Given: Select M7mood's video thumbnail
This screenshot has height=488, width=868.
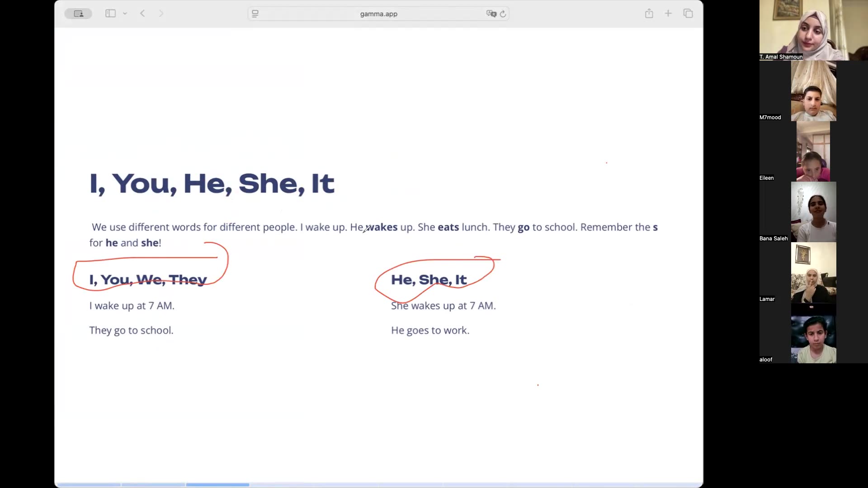Looking at the screenshot, I should [x=813, y=91].
